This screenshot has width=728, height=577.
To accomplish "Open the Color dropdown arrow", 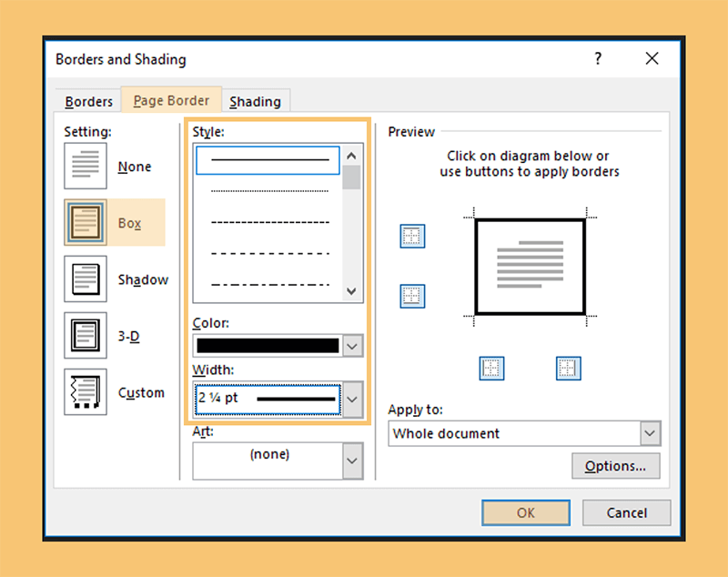I will coord(352,346).
